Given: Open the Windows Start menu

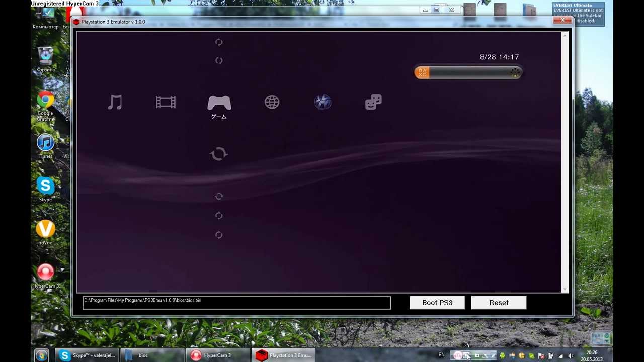Looking at the screenshot, I should [42, 355].
